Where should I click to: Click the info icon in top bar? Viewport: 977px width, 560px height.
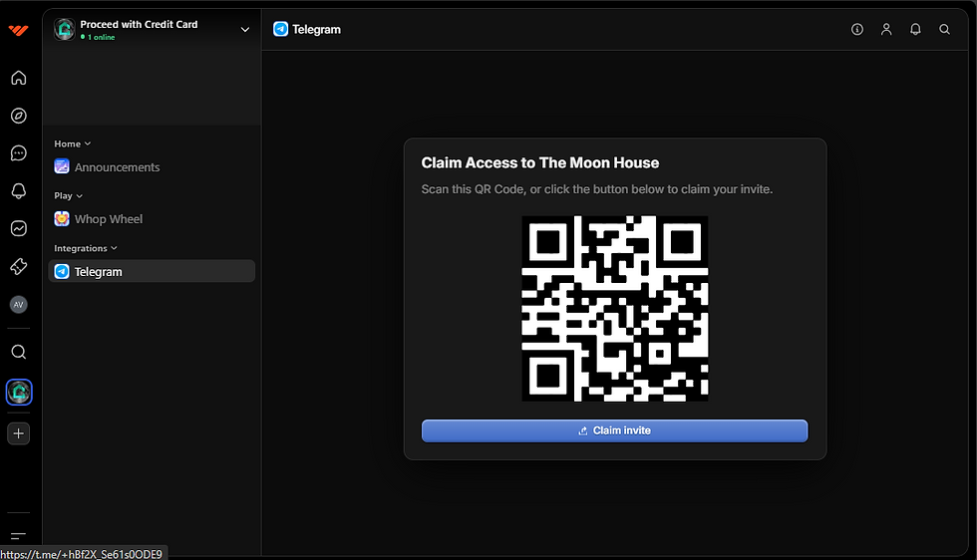click(x=857, y=29)
